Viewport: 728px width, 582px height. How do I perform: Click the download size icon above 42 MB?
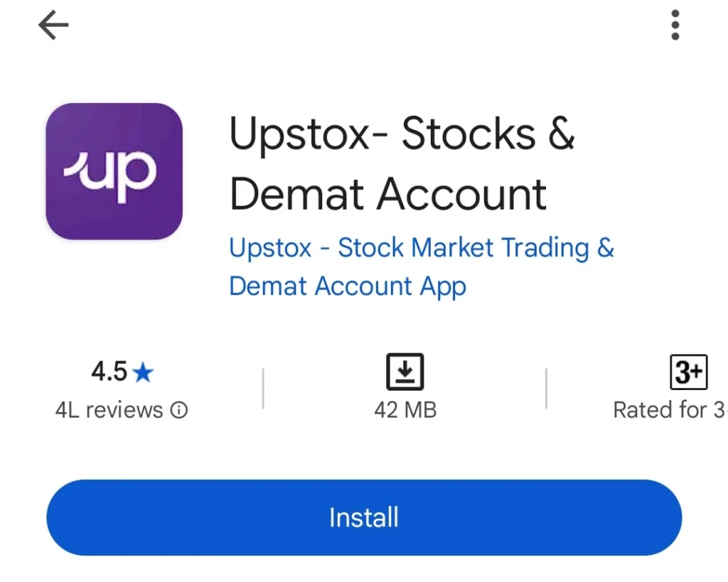click(x=405, y=370)
